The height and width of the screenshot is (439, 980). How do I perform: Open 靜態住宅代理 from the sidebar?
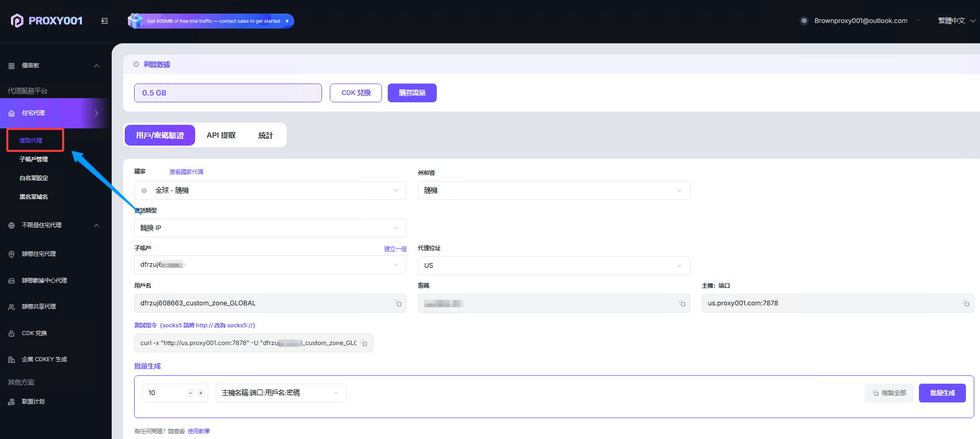[x=39, y=254]
